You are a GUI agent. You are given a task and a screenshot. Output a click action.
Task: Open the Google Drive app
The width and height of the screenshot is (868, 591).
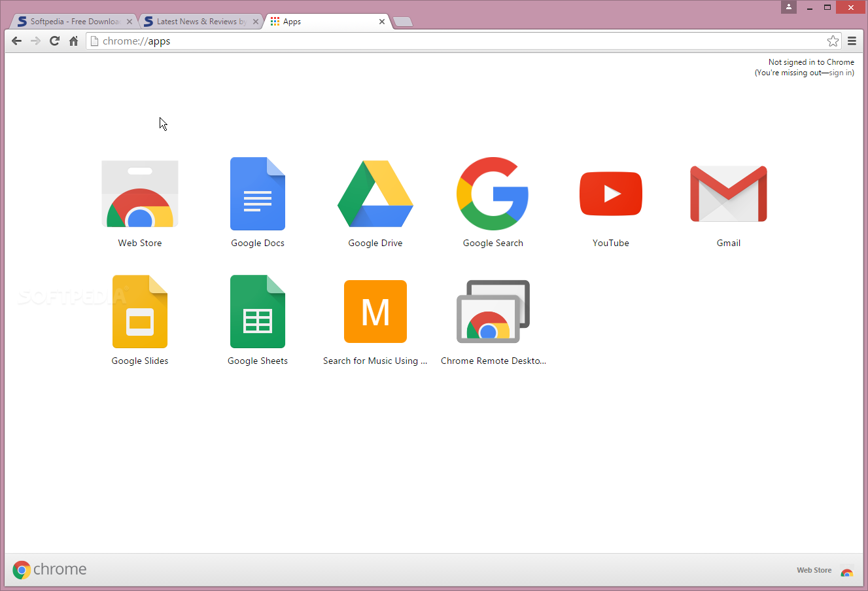[375, 194]
